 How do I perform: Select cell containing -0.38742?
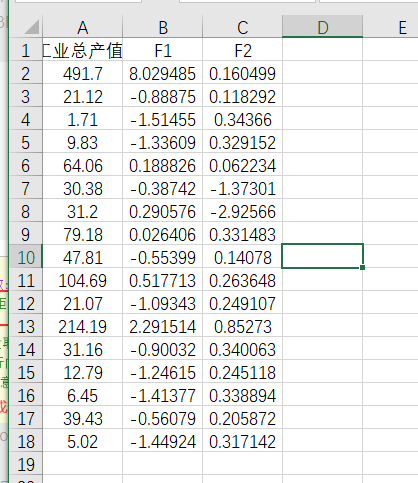(163, 188)
